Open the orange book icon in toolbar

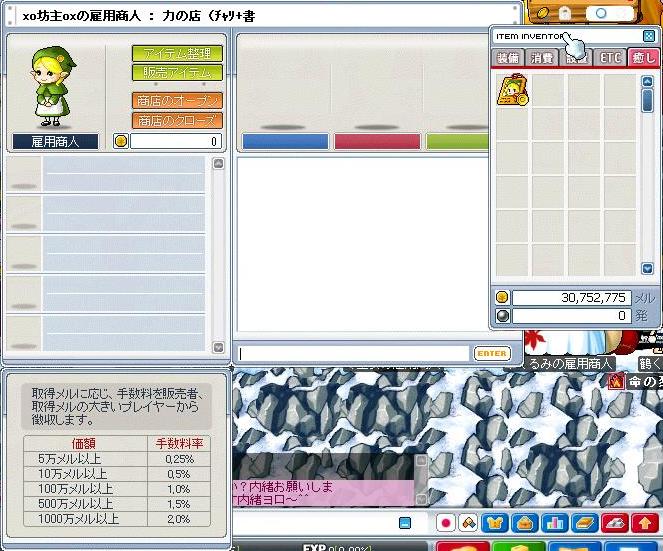585,523
